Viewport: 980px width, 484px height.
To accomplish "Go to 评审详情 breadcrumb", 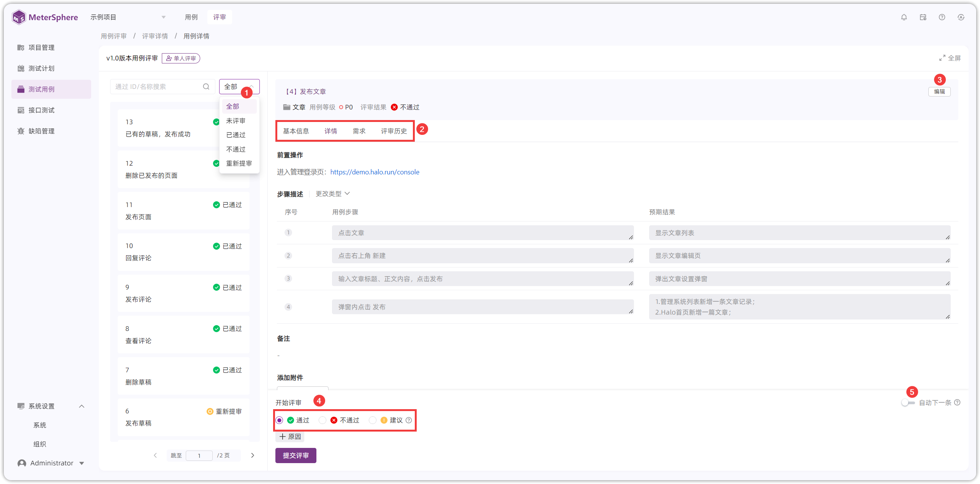I will click(155, 36).
